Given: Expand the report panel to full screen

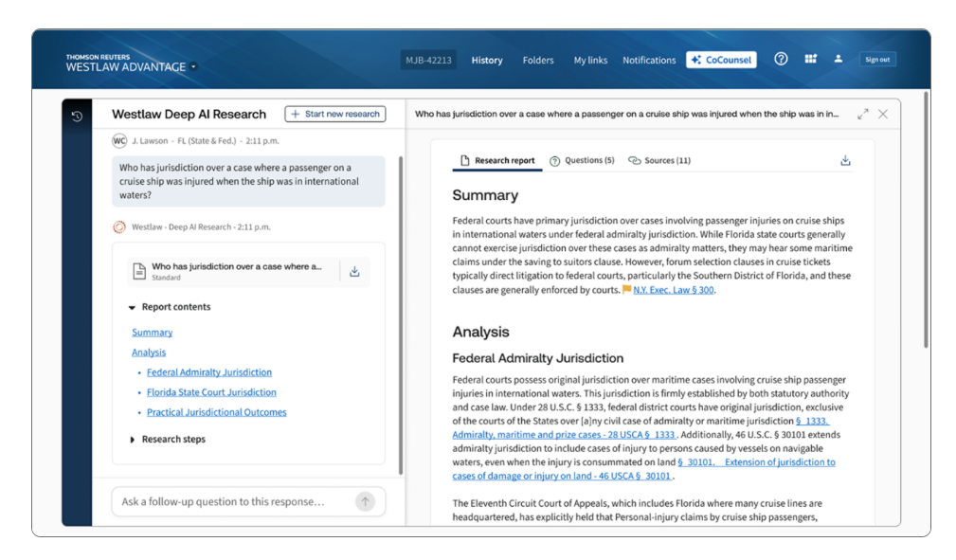Looking at the screenshot, I should pos(862,114).
